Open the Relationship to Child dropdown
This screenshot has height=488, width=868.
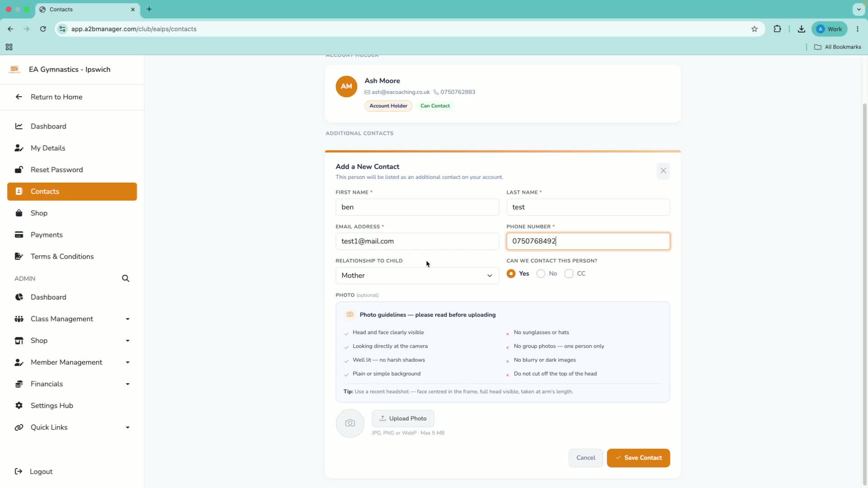click(417, 276)
